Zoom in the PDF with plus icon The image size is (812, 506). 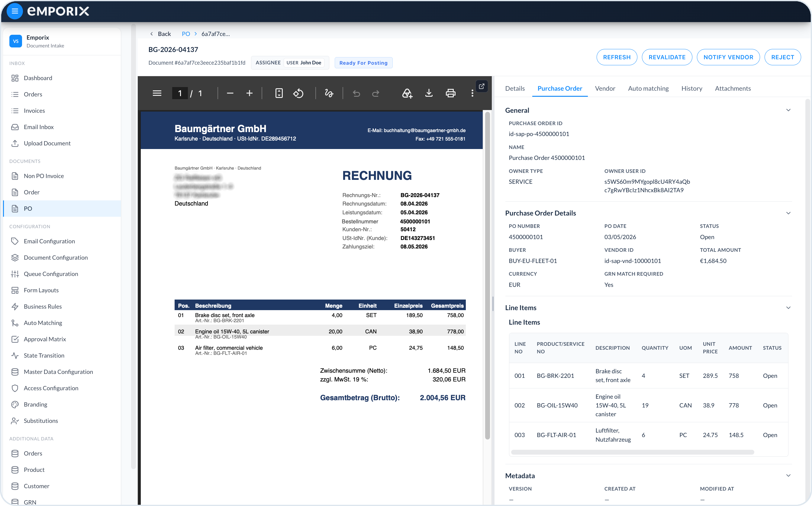click(x=249, y=93)
